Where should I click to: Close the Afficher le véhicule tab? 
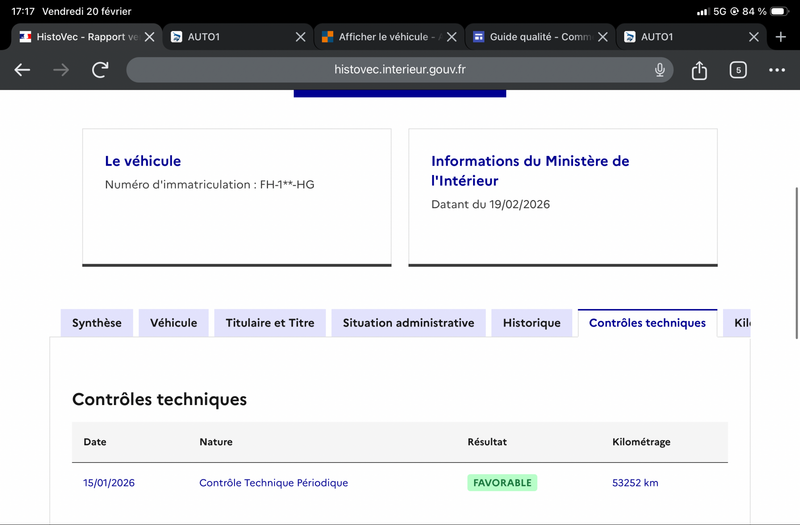[x=451, y=37]
